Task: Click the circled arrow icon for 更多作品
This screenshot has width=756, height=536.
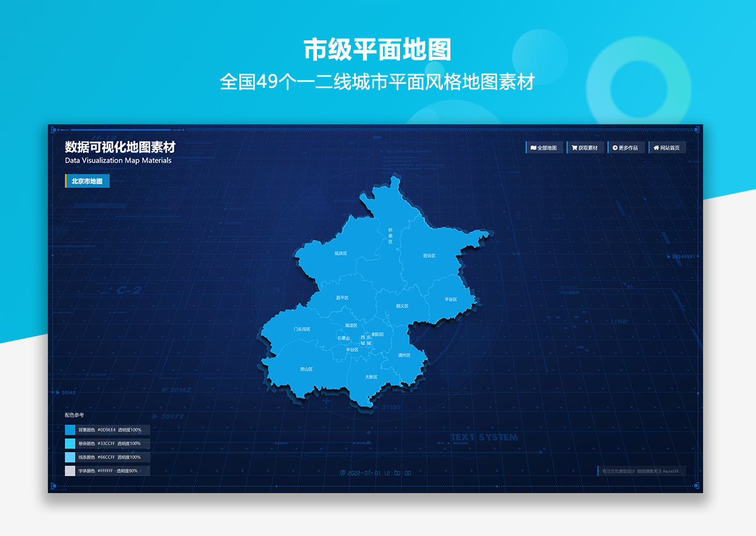Action: pyautogui.click(x=614, y=148)
